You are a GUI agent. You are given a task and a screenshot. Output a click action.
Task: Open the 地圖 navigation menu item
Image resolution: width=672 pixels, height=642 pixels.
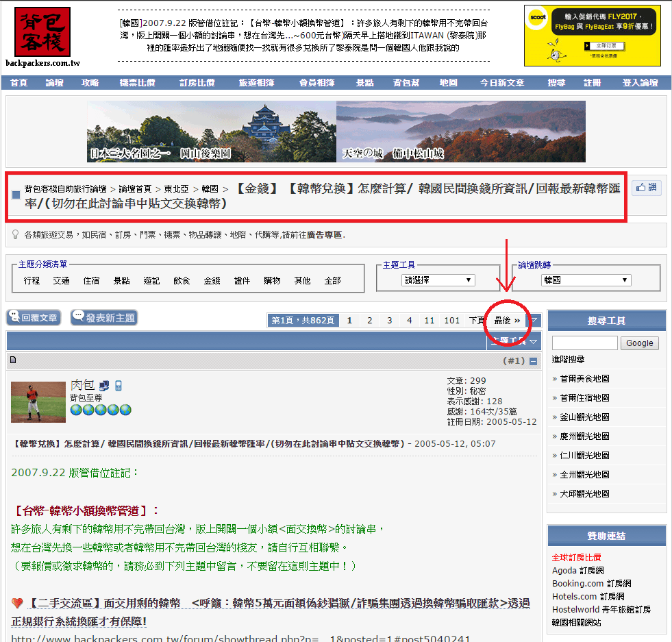(x=449, y=82)
